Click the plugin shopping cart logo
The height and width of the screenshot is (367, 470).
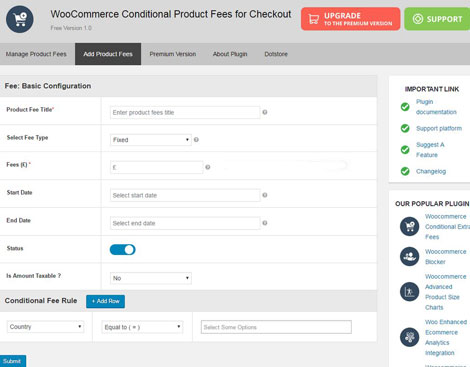coord(20,19)
